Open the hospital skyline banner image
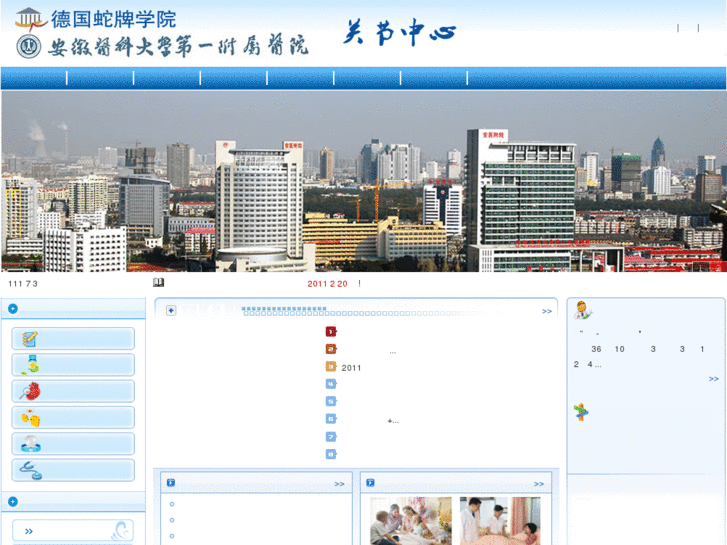Image resolution: width=727 pixels, height=545 pixels. (x=364, y=181)
